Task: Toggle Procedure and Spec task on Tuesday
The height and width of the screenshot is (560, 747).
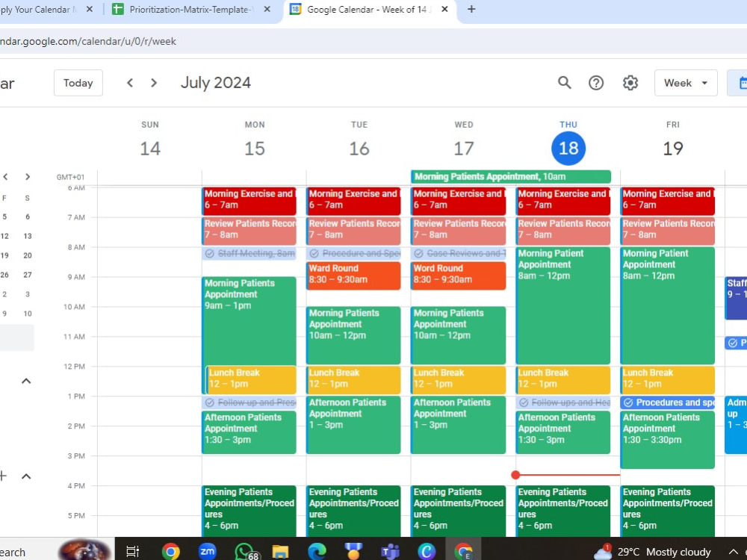Action: [314, 253]
